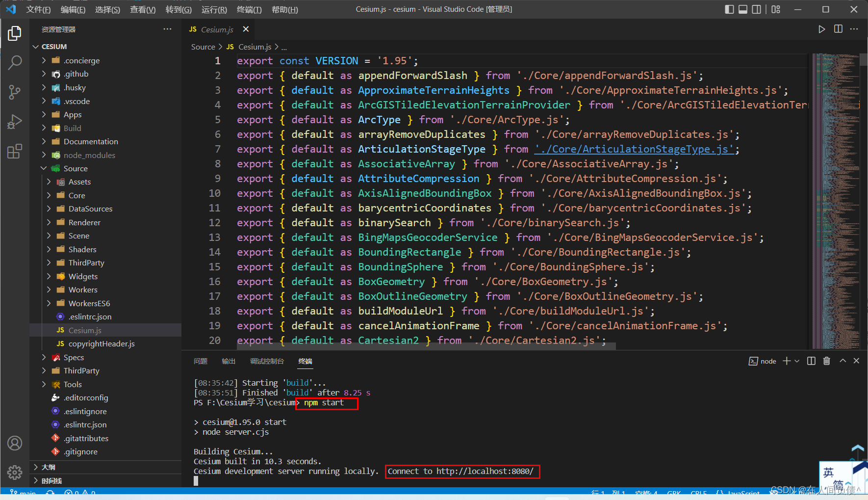Toggle the primary sidebar layout icon
The width and height of the screenshot is (868, 500).
(729, 9)
